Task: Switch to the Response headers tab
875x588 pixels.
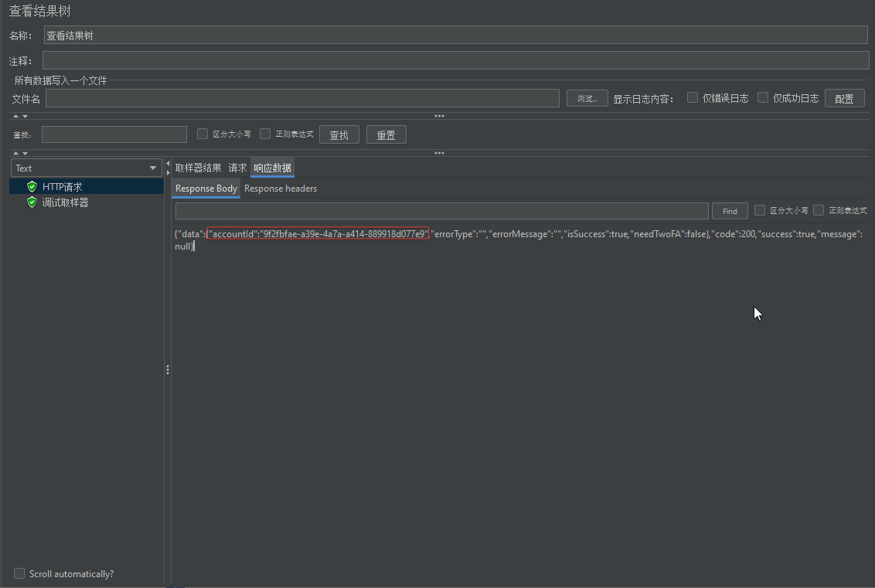Action: coord(281,189)
